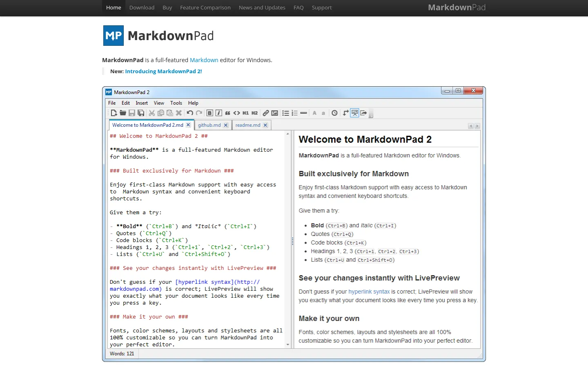The image size is (588, 368).
Task: Insert code block using <> icon
Action: (236, 113)
